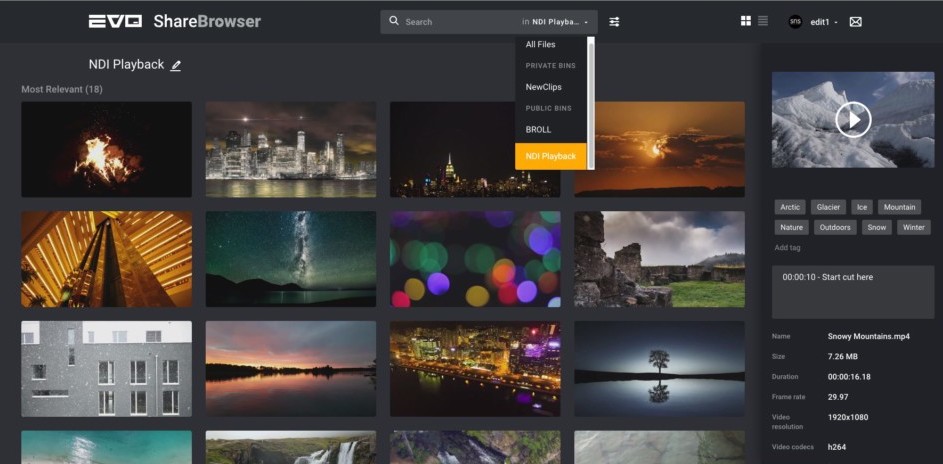This screenshot has width=943, height=464.
Task: Click the search magnifier icon
Action: tap(394, 21)
